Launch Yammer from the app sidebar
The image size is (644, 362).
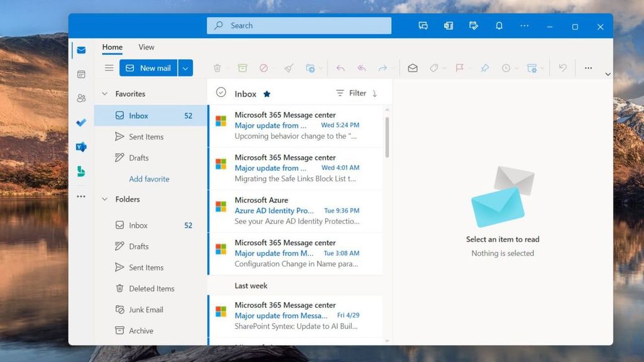pos(80,146)
